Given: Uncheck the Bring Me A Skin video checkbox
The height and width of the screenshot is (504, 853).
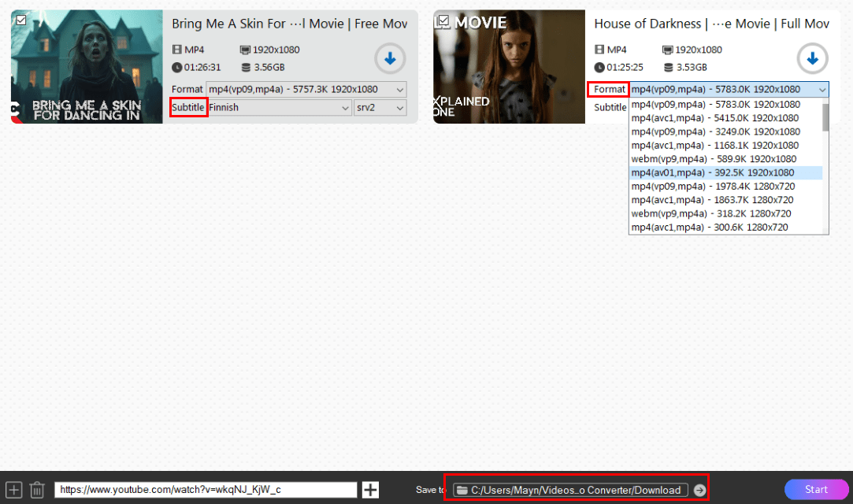Looking at the screenshot, I should (x=20, y=20).
